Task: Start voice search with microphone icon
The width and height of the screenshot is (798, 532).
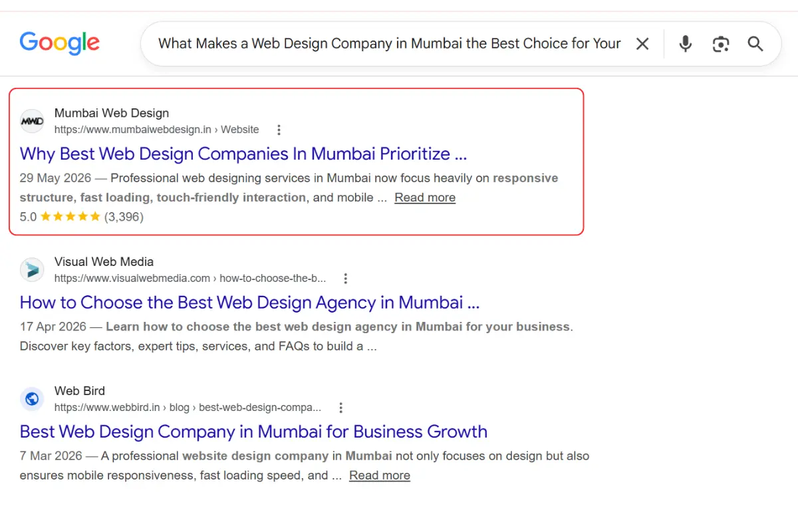Action: tap(686, 44)
